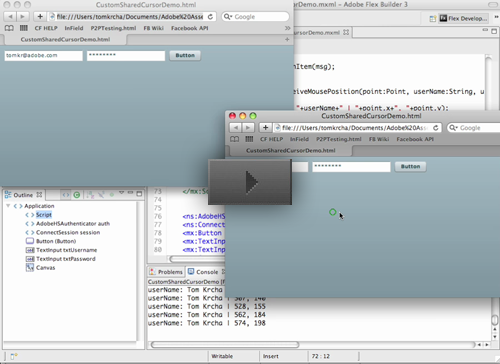500x364 pixels.
Task: Open FB Wiki bookmark in front Safari
Action: pyautogui.click(x=379, y=139)
